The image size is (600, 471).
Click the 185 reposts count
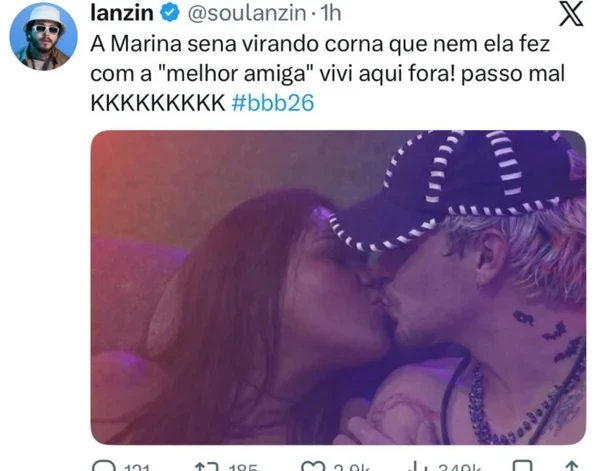[x=243, y=468]
